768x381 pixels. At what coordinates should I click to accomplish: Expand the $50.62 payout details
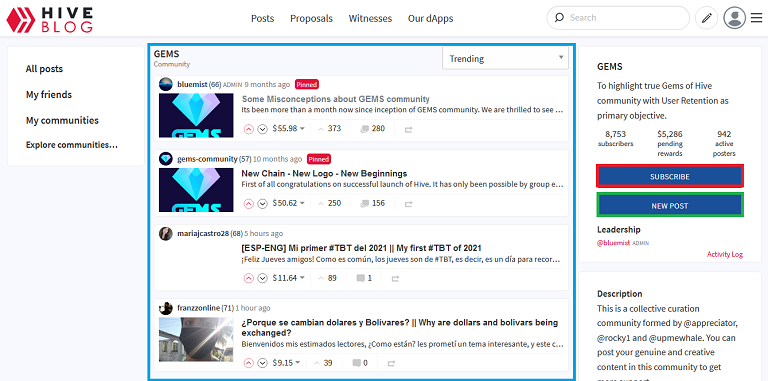(288, 203)
